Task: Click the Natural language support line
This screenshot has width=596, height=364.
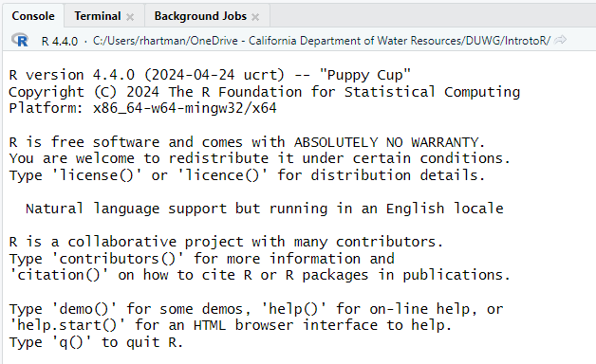Action: (x=265, y=209)
